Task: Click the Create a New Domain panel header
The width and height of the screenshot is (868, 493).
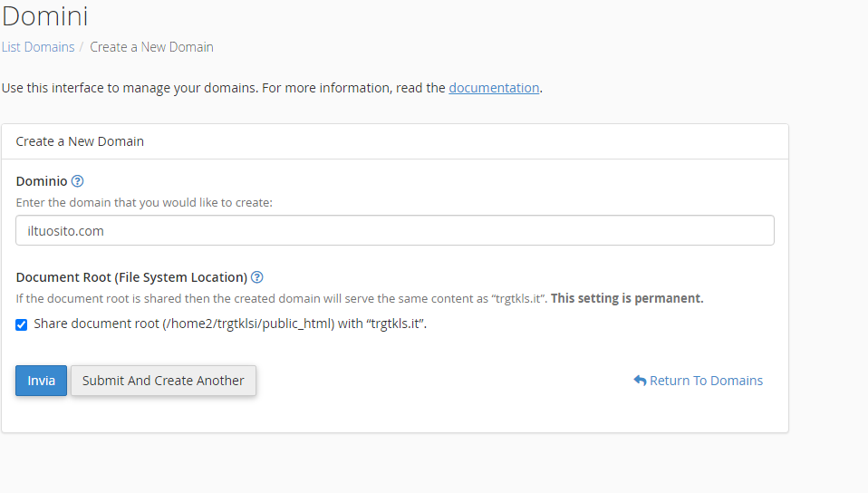Action: (x=80, y=141)
